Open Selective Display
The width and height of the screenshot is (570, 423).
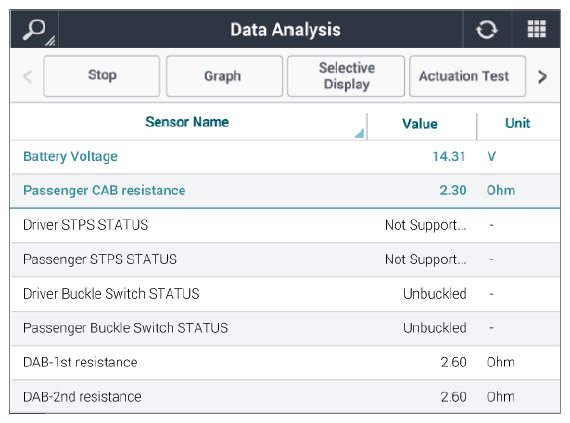346,76
